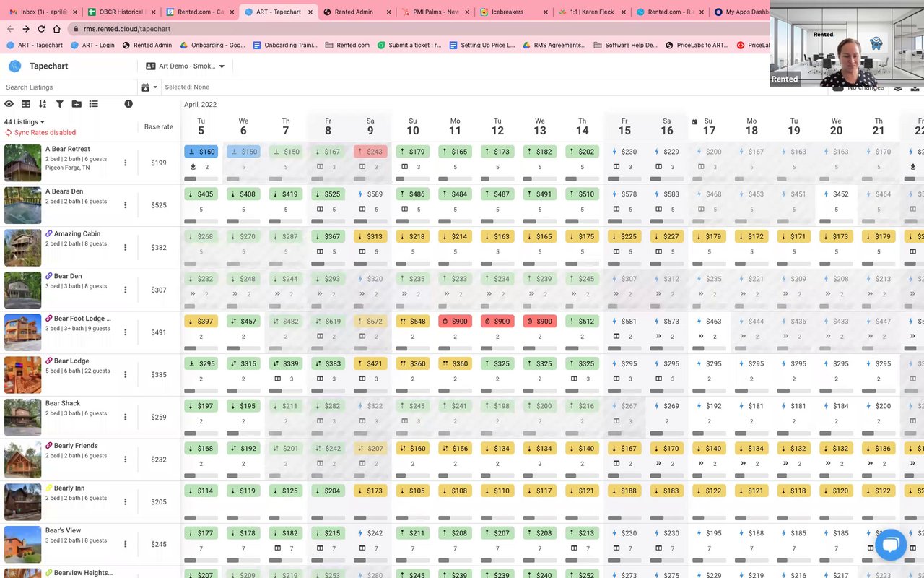Open A Bear Retreat three-dot menu
Viewport: 924px width, 578px height.
pyautogui.click(x=125, y=163)
